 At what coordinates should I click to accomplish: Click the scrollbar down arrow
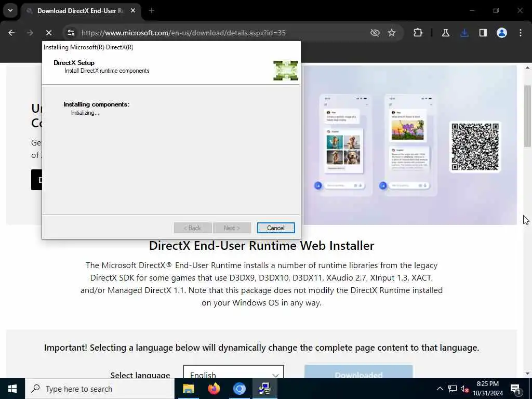pos(527,374)
